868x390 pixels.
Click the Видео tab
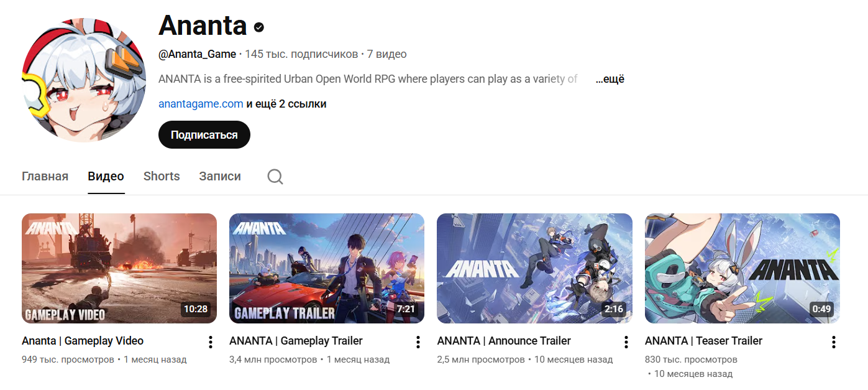coord(106,176)
